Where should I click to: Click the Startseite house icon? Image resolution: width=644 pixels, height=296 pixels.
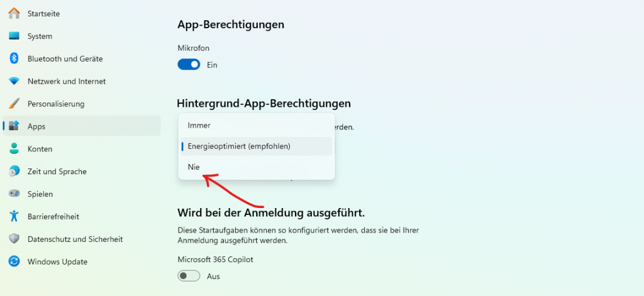[14, 13]
